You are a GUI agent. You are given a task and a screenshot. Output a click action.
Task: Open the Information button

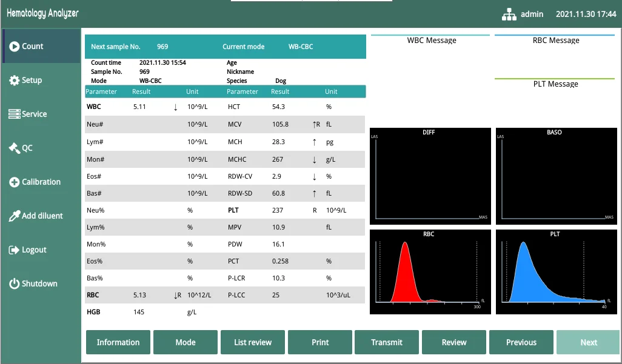(118, 342)
